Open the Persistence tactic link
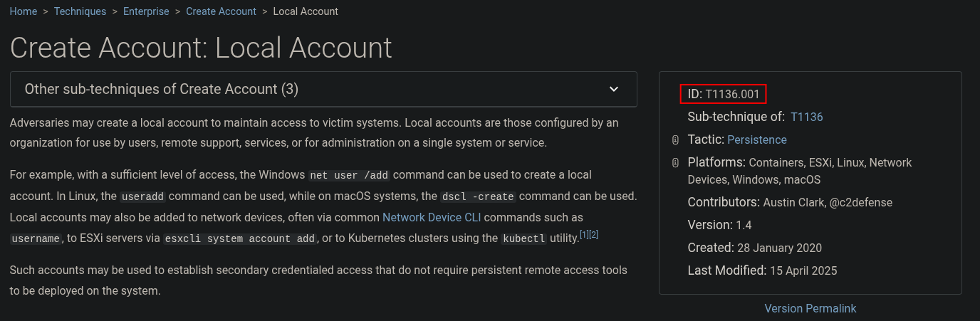980x321 pixels. 757,140
